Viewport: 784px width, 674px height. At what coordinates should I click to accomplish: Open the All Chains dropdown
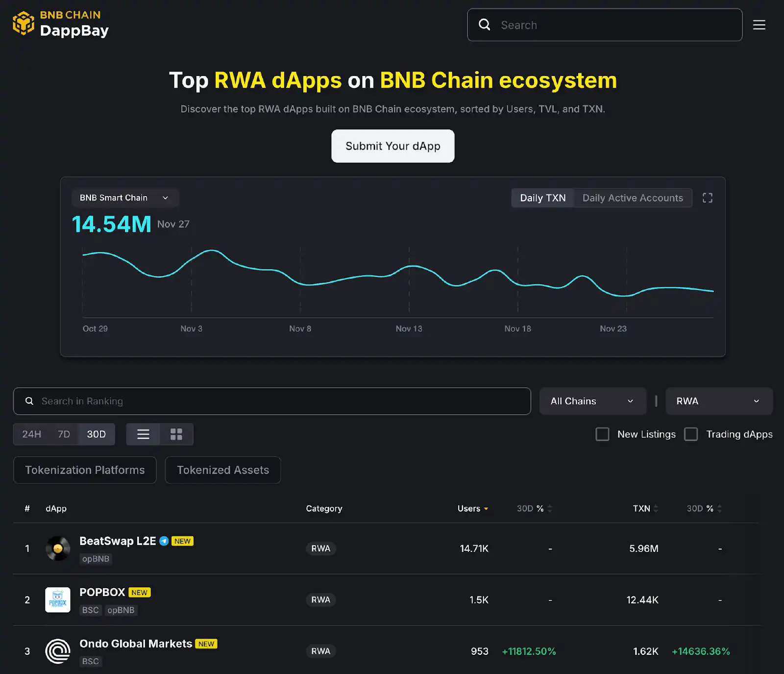pos(592,401)
